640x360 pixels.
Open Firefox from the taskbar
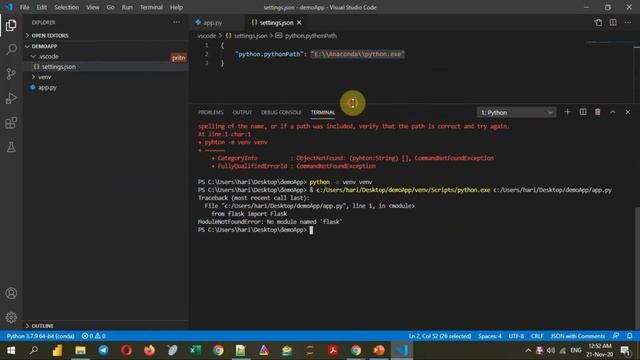(x=149, y=350)
